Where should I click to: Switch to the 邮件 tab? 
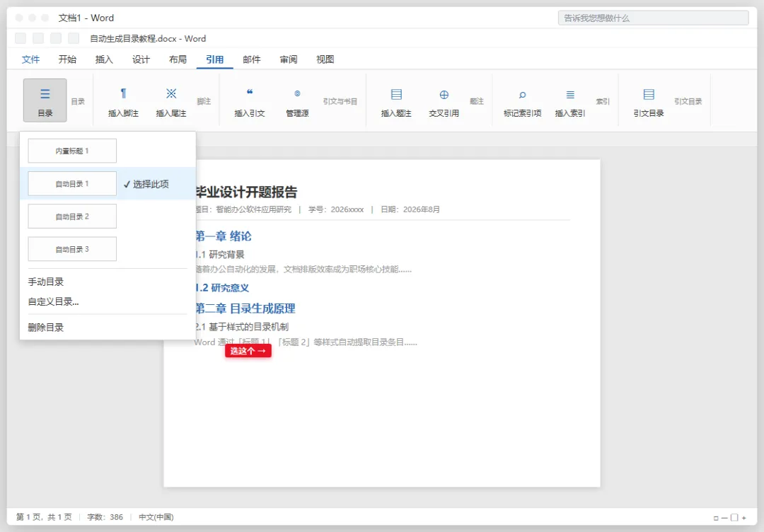point(251,59)
